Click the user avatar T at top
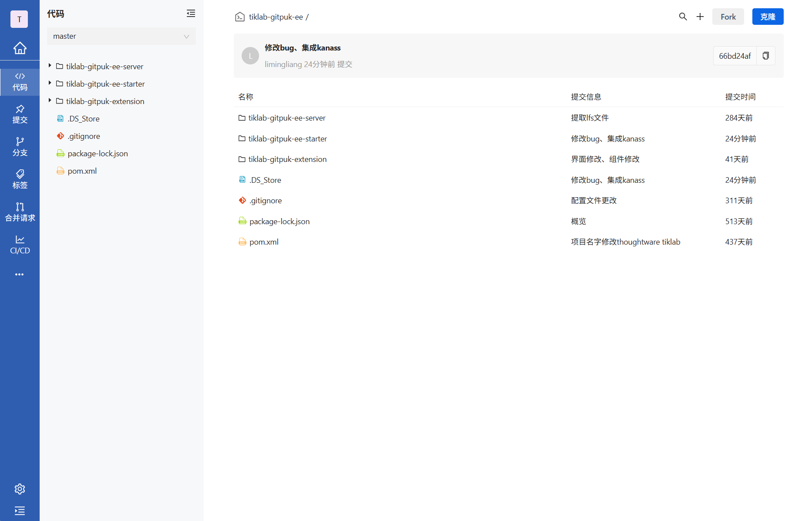Image resolution: width=812 pixels, height=521 pixels. tap(19, 19)
